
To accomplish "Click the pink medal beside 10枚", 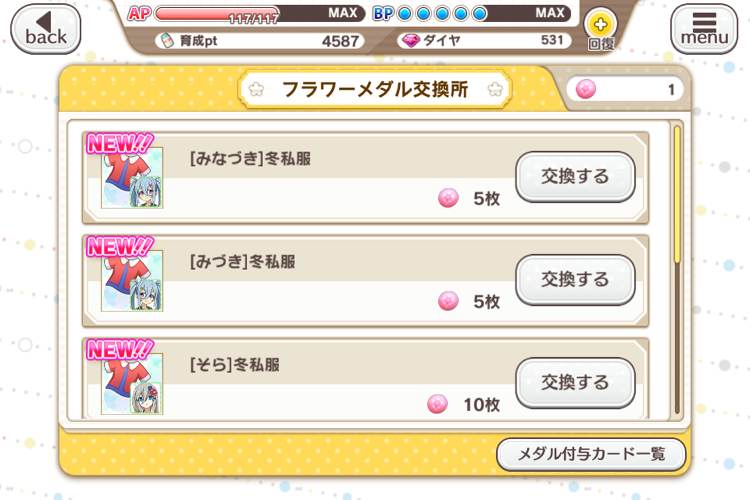I will pyautogui.click(x=437, y=404).
